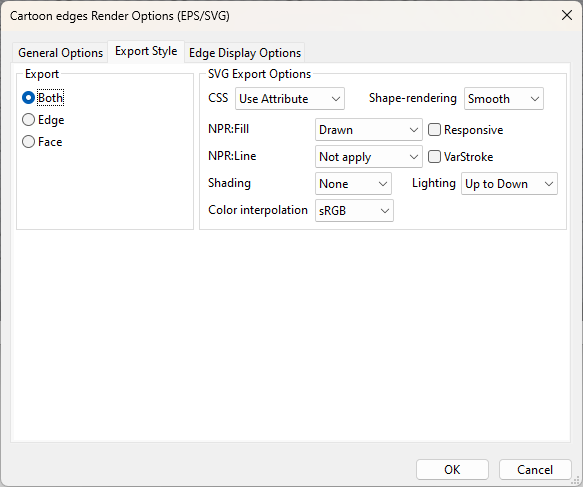Click the Shading label

(229, 183)
